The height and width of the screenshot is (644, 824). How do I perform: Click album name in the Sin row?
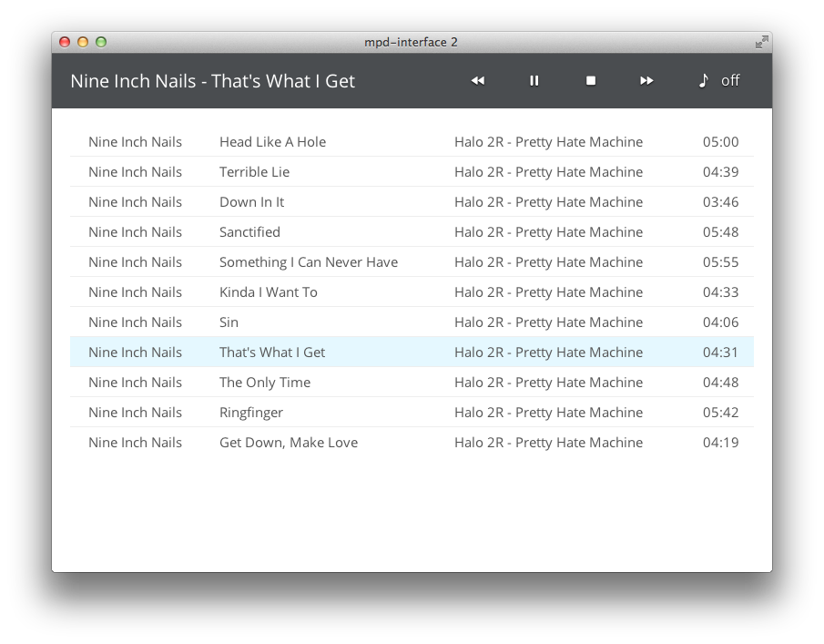[549, 322]
